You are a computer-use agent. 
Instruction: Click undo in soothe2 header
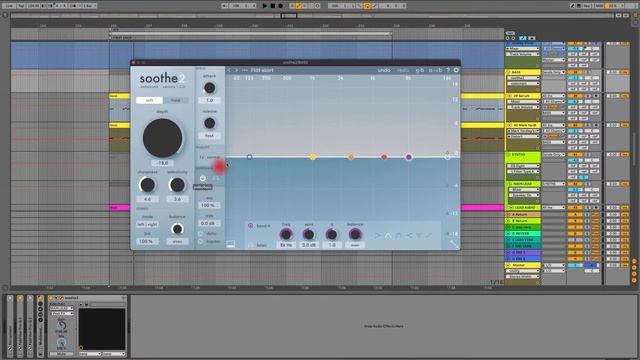384,70
